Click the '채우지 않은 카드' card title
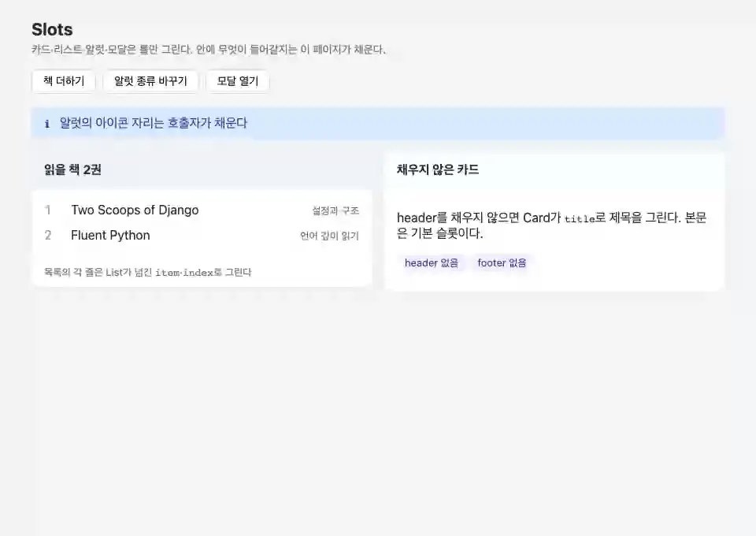756x536 pixels. 438,169
